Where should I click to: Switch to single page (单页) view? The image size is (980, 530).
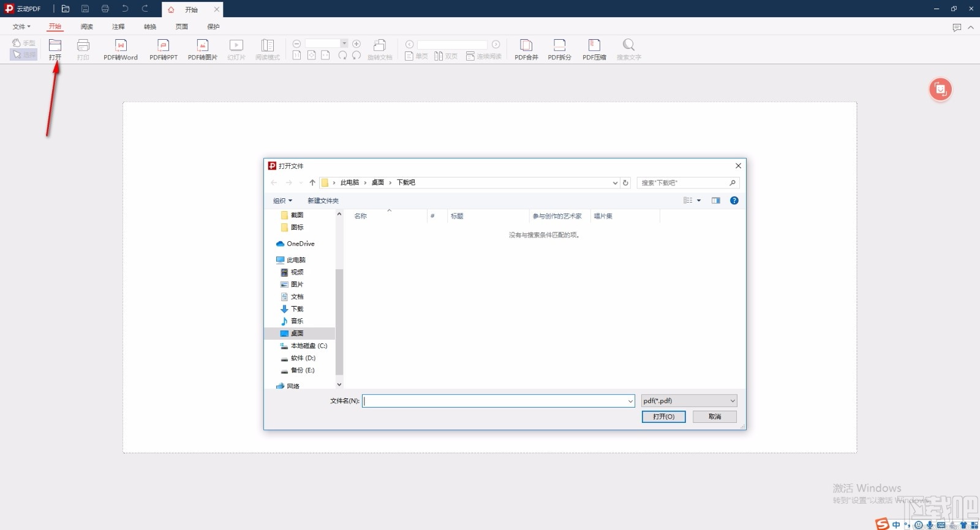coord(417,56)
